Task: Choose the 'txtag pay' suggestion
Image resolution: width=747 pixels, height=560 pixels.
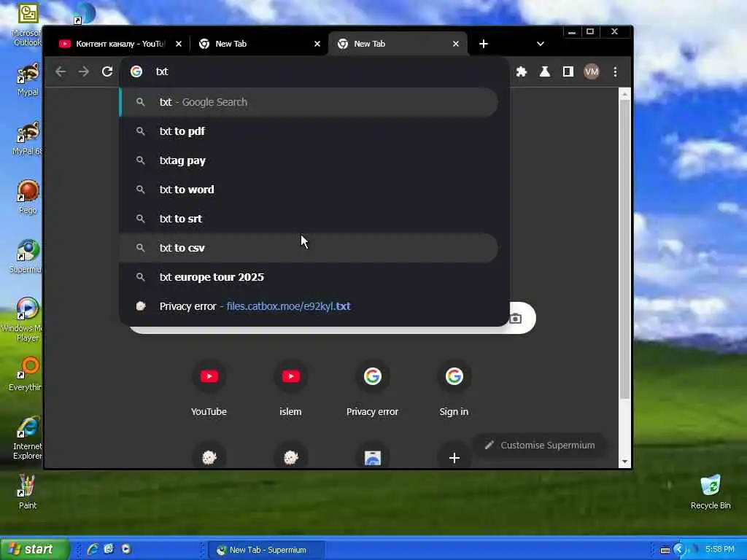Action: [x=309, y=160]
